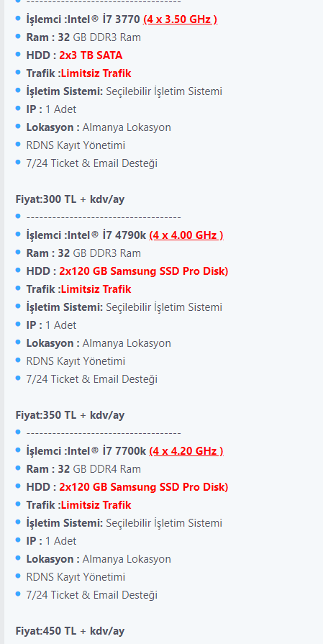Click Limitsiz Trafik in the i7 7700k list
The height and width of the screenshot is (644, 323).
[96, 505]
